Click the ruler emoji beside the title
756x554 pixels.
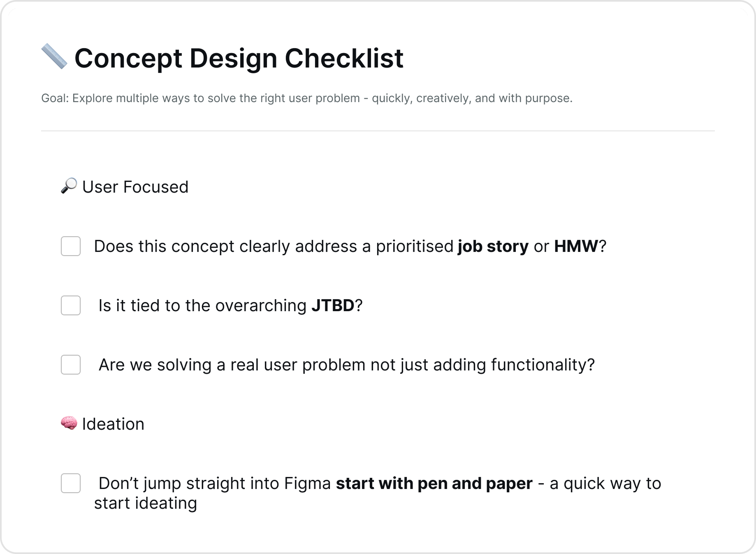click(54, 56)
